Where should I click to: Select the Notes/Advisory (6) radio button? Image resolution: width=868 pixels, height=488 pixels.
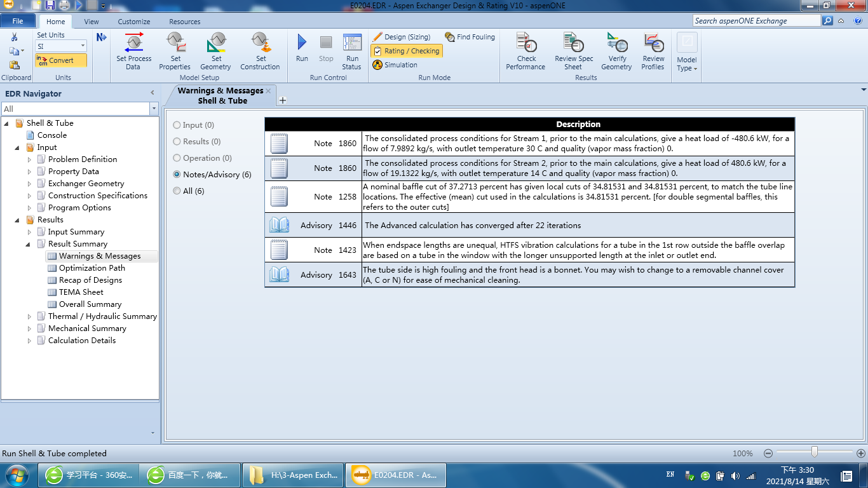click(x=177, y=175)
